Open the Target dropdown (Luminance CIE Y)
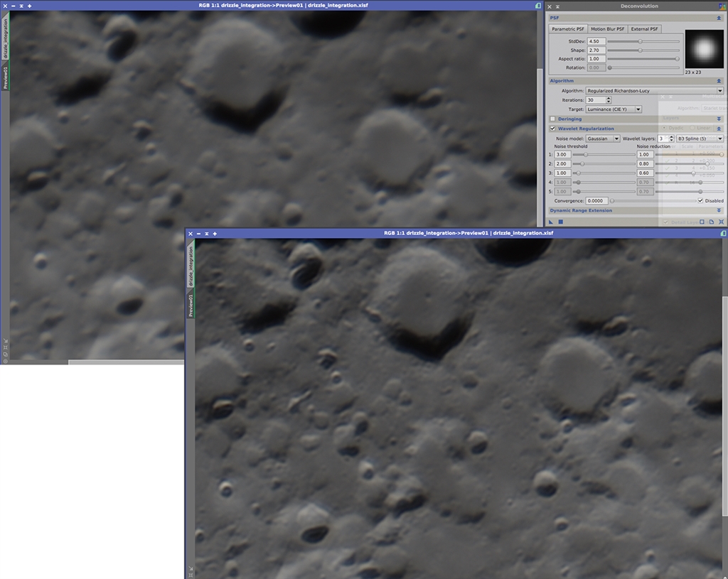728x579 pixels. 614,109
